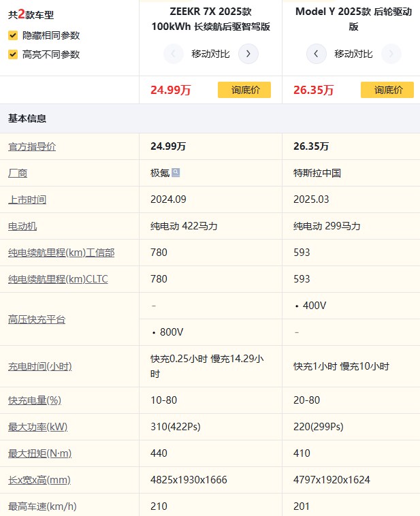Open the 官方指导价 parameter link
The image size is (420, 516).
coord(32,147)
